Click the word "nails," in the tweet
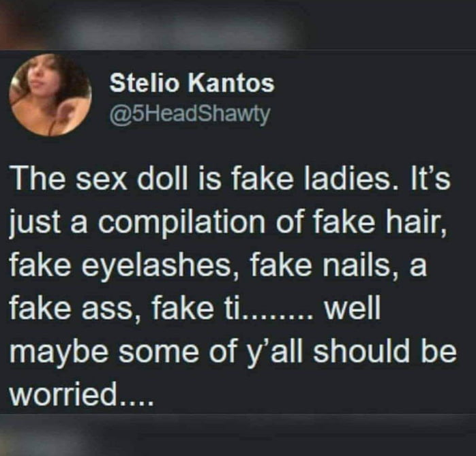The height and width of the screenshot is (456, 476). tap(361, 266)
